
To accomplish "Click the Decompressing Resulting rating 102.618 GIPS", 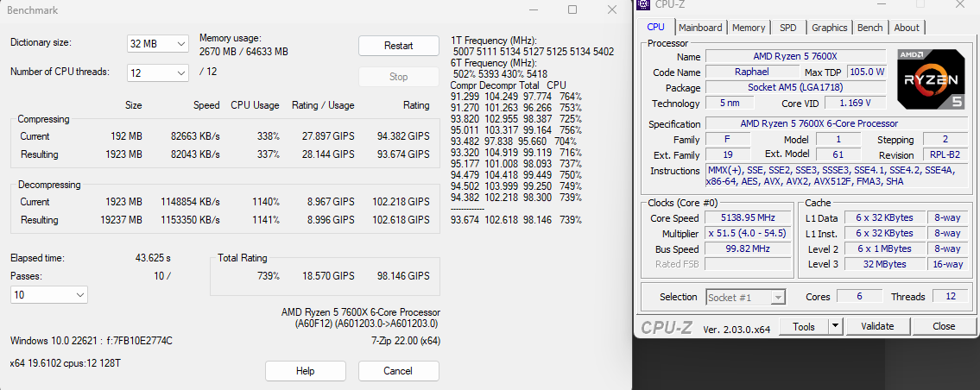I will pos(400,220).
